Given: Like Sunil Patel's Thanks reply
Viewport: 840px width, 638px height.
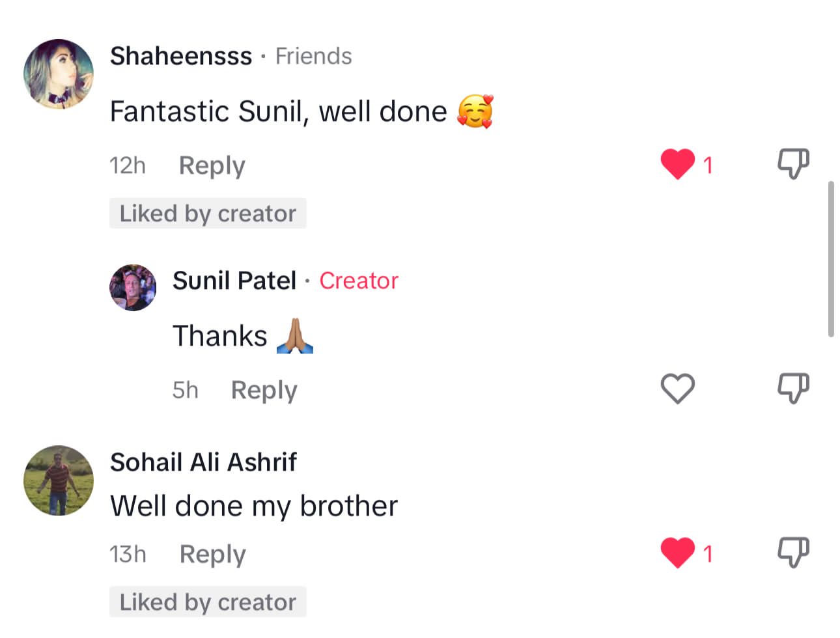Looking at the screenshot, I should (x=678, y=389).
